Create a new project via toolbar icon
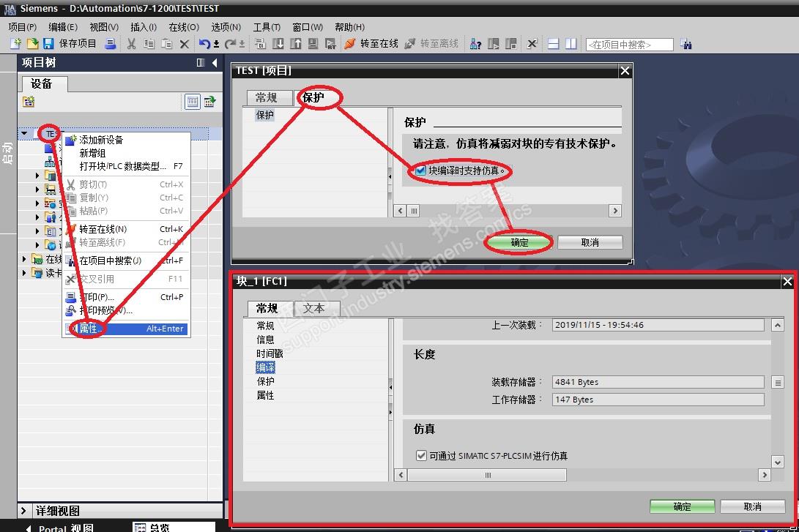The width and height of the screenshot is (799, 532). pyautogui.click(x=16, y=44)
